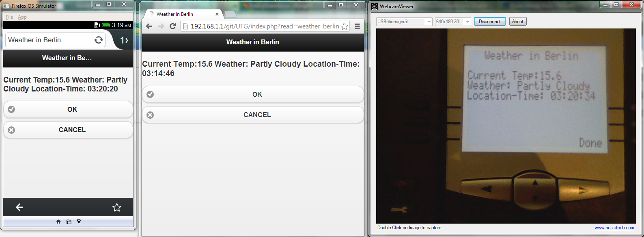Expand USB-Videogerät device dropdown
Image resolution: width=644 pixels, height=237 pixels.
point(404,22)
